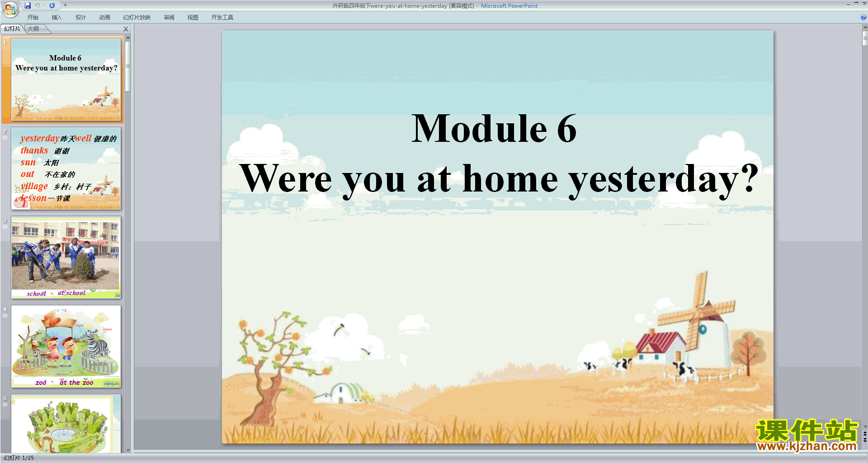Open Customize Quick Access Toolbar dropdown
Screen dimensions: 868x463
point(65,5)
